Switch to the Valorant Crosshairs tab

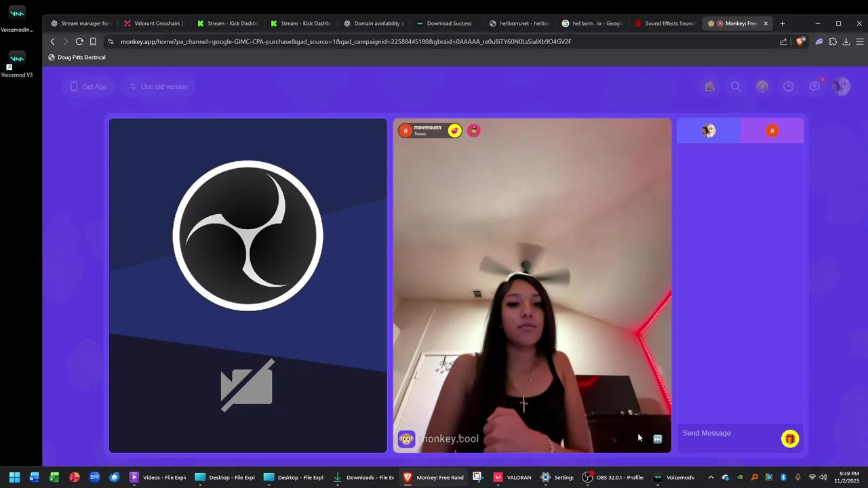153,23
